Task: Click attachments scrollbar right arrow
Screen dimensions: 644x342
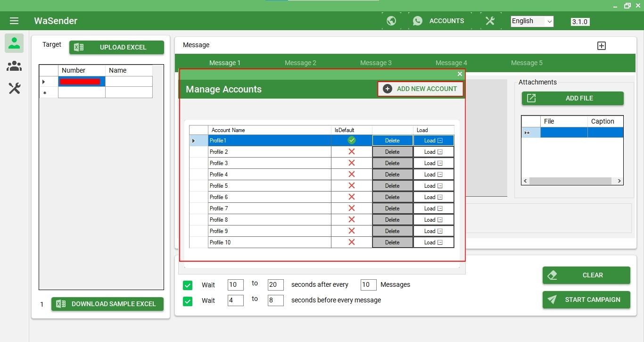Action: (x=619, y=181)
